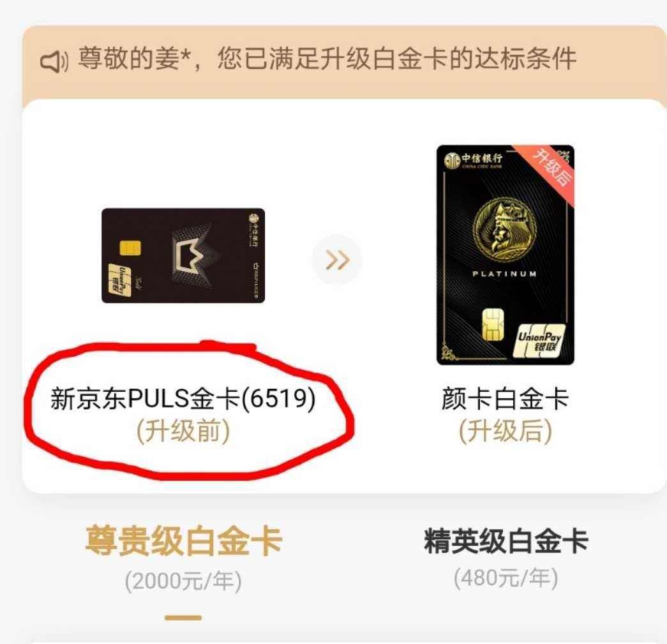Click the double chevron upgrade arrow

337,260
